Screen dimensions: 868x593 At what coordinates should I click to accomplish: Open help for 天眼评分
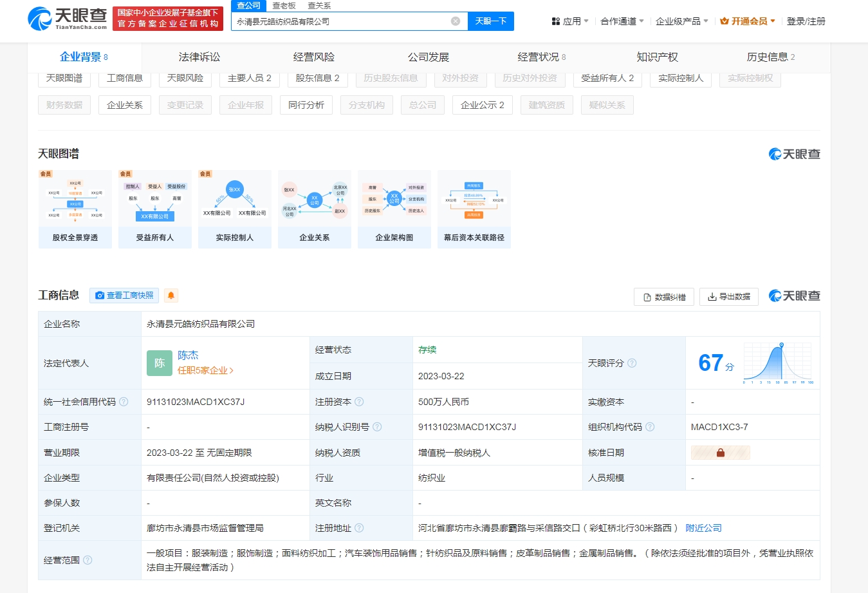coord(632,363)
